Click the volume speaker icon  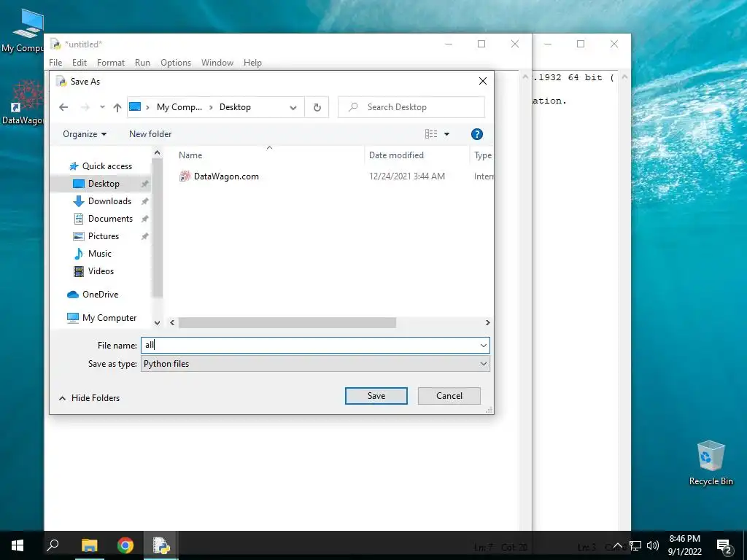point(653,545)
